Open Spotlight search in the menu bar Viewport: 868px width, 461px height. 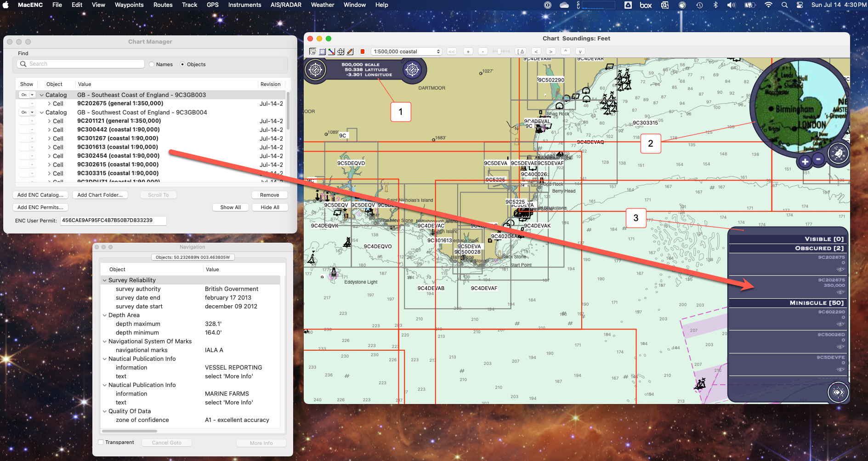click(784, 5)
